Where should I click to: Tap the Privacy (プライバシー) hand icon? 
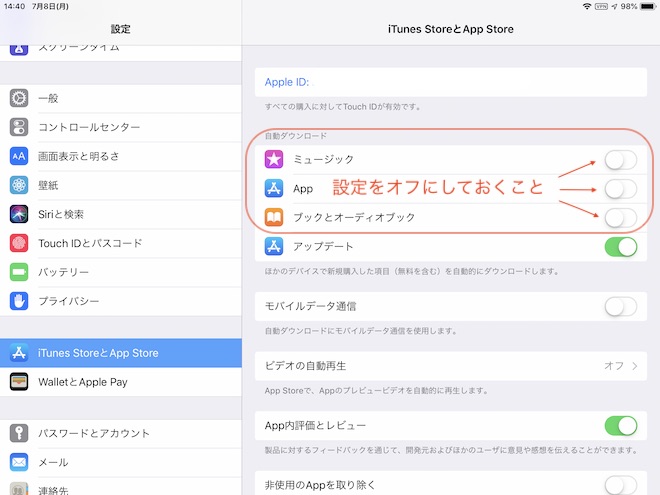19,301
